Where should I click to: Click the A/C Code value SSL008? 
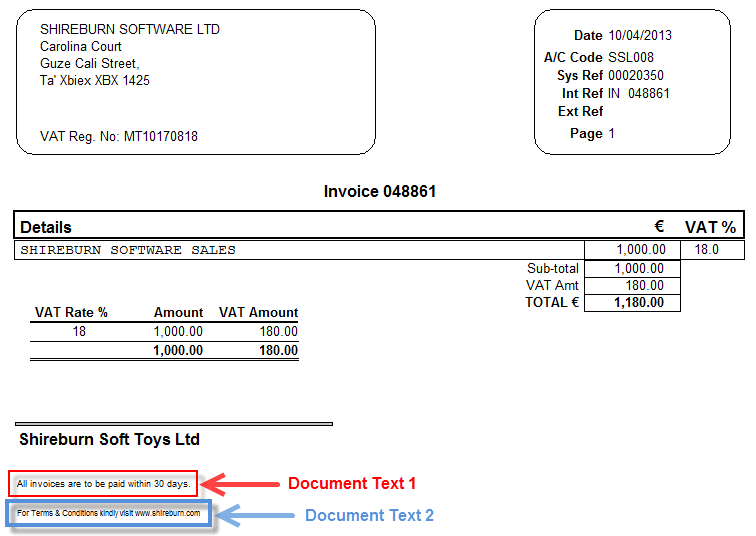pos(631,57)
